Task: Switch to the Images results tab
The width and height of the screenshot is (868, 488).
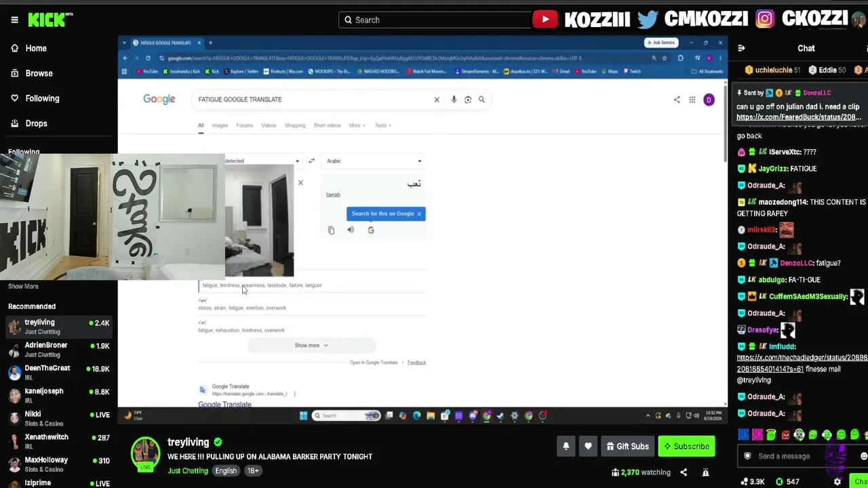Action: (220, 125)
